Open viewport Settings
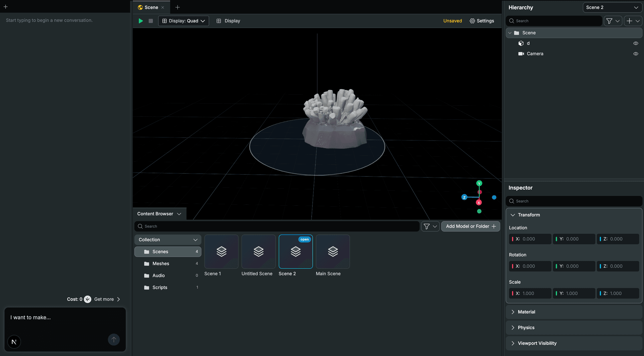 click(482, 21)
